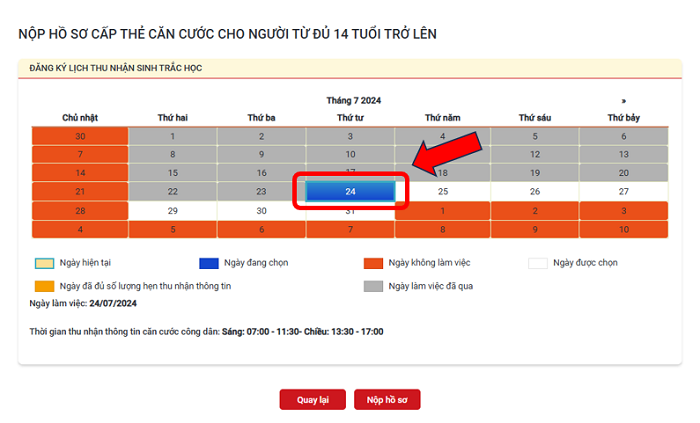Go to next month with » arrow
Viewport: 700px width, 423px height.
[x=623, y=100]
